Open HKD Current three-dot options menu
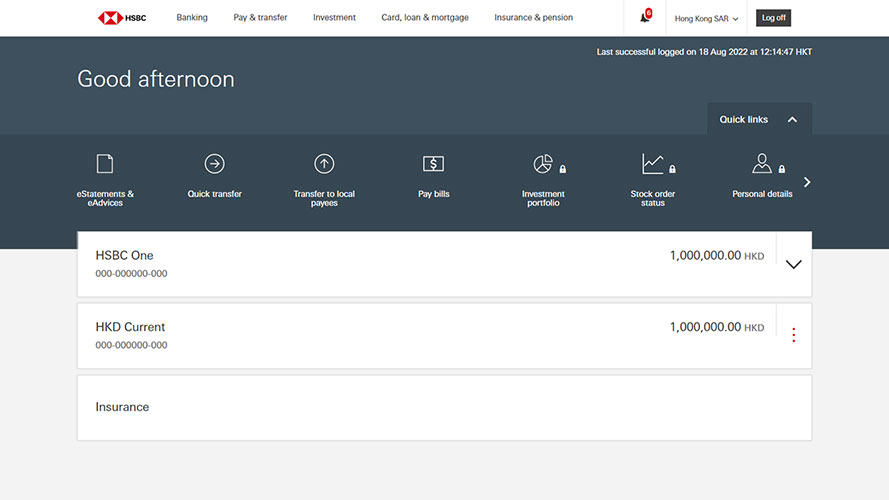The height and width of the screenshot is (500, 889). point(794,335)
